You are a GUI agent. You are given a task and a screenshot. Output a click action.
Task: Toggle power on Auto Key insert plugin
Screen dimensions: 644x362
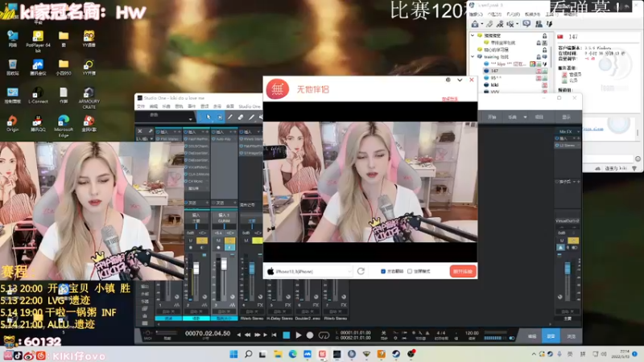point(214,139)
